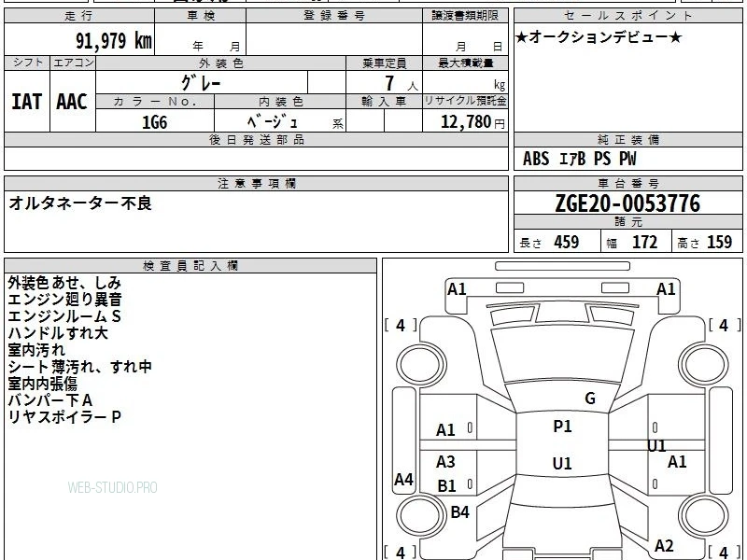
Task: Click the mileage value 91,979 km
Action: (113, 40)
